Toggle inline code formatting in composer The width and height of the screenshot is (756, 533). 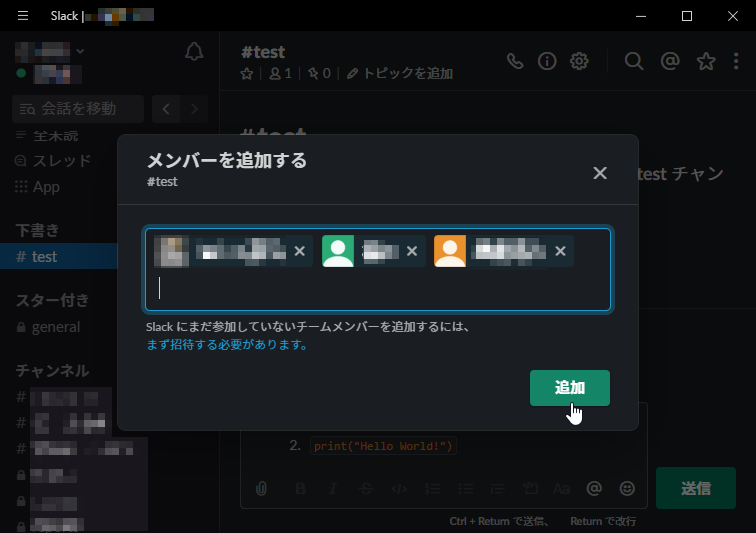(399, 489)
